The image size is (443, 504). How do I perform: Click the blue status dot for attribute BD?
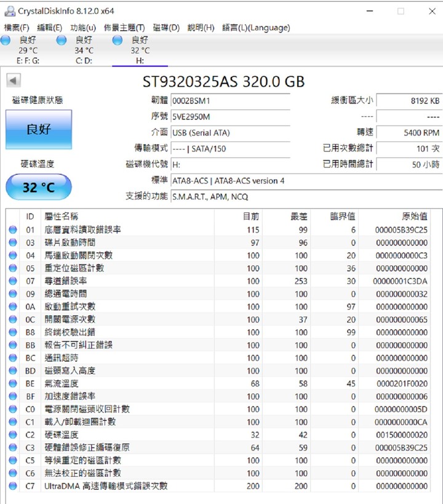coord(13,370)
